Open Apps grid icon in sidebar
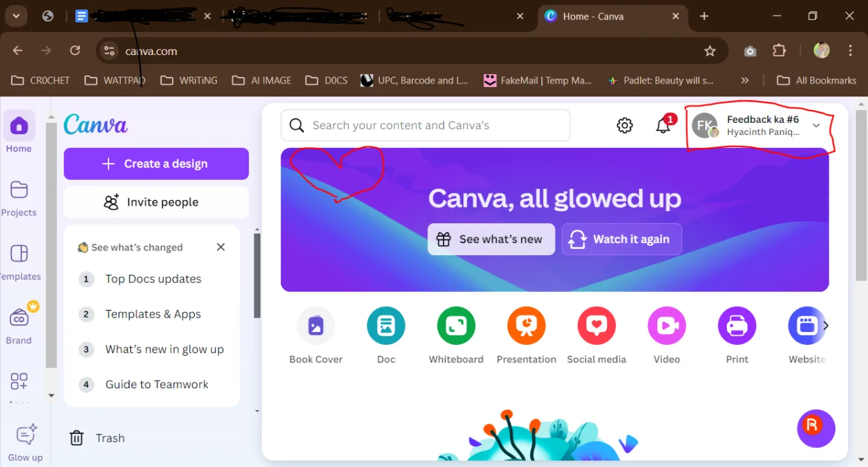Viewport: 868px width, 467px height. pos(19,381)
